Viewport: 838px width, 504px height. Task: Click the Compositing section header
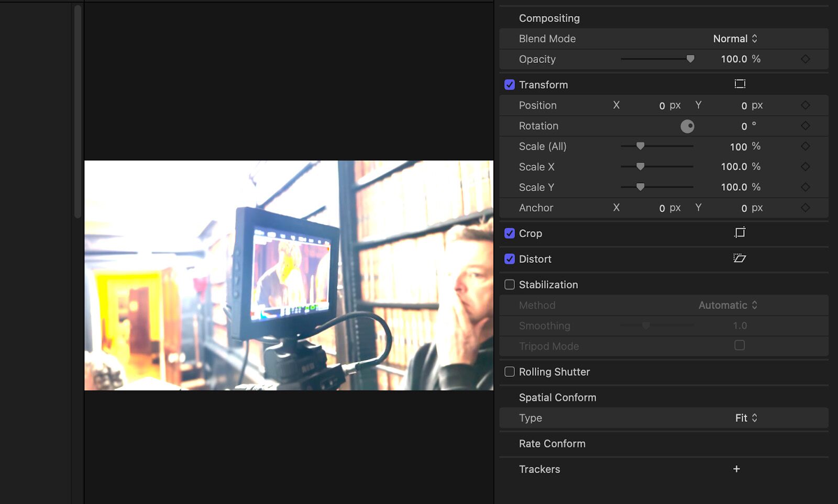[x=549, y=18]
